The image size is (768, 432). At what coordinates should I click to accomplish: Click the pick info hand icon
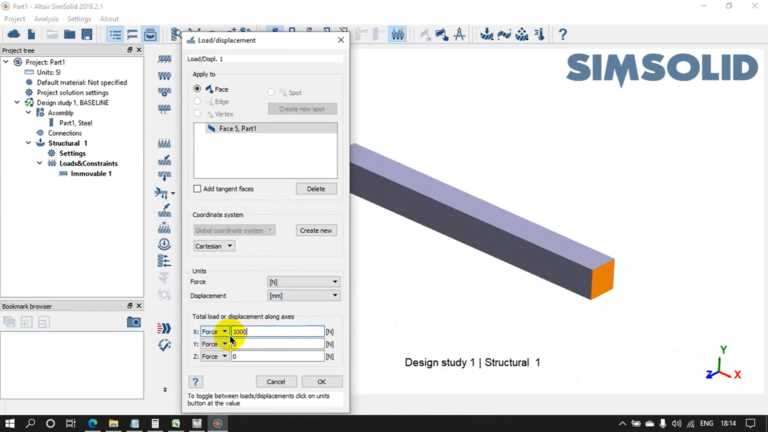click(441, 34)
